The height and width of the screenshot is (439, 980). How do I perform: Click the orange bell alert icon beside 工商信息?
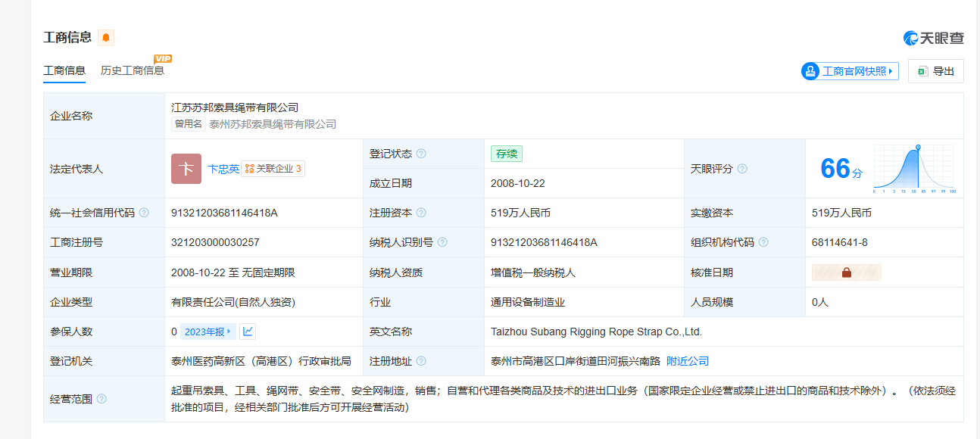106,37
